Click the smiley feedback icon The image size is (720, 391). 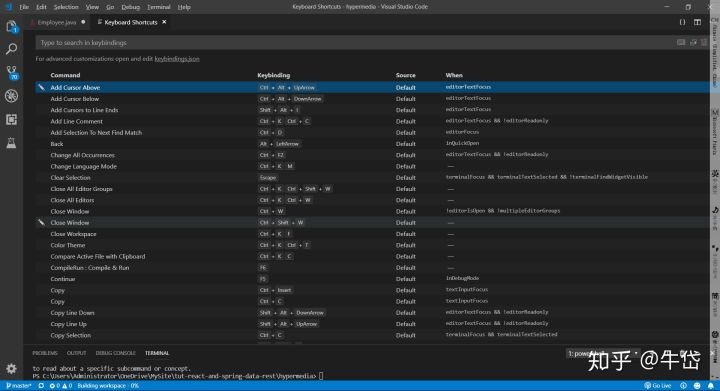click(x=697, y=386)
